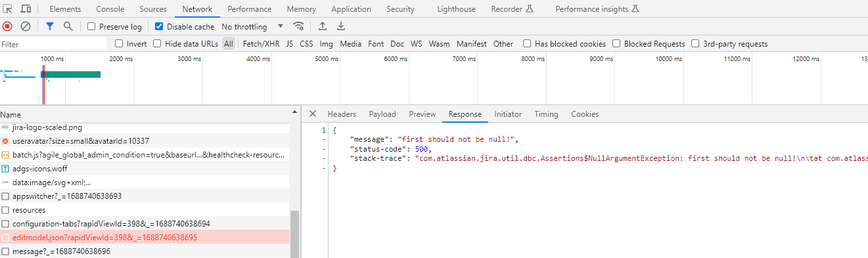Filter by Font requests
Image resolution: width=868 pixels, height=258 pixels.
click(x=376, y=44)
